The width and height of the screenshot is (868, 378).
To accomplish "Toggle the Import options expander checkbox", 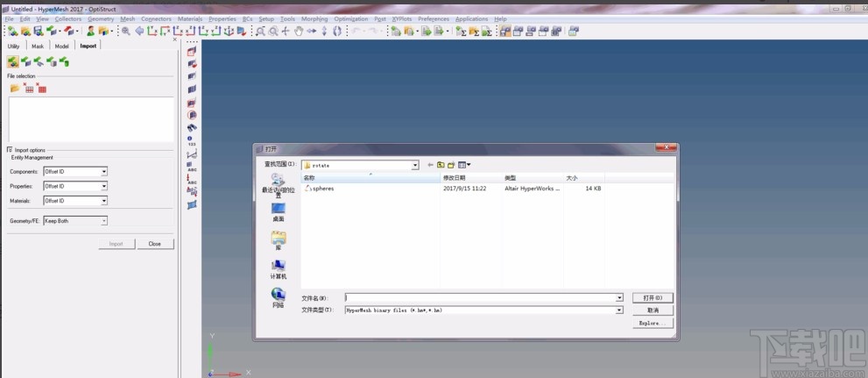I will (10, 150).
